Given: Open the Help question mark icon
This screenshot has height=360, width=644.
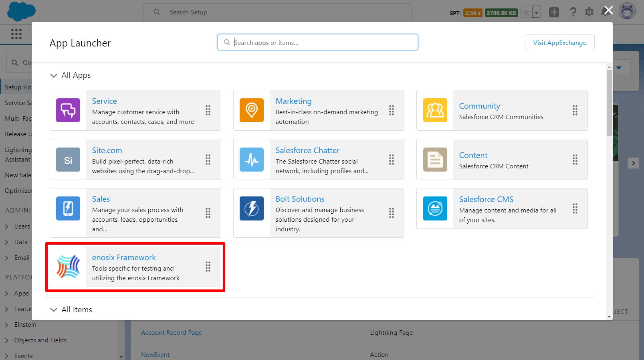Looking at the screenshot, I should point(573,12).
